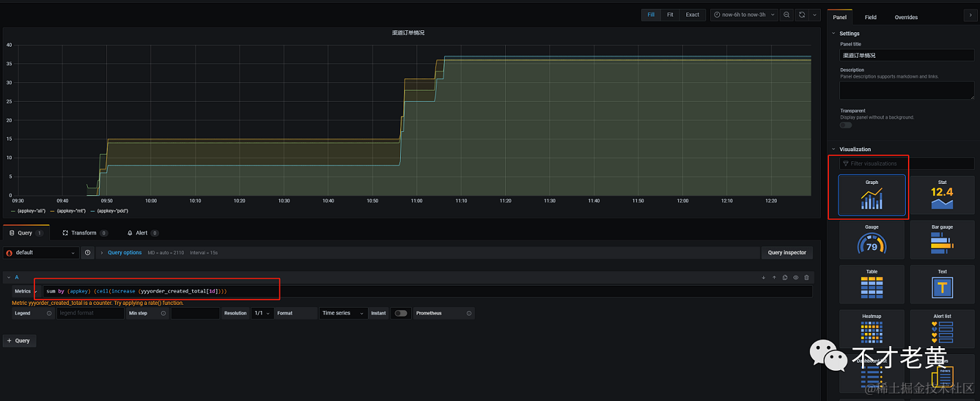Click the Query inspector button
Image resolution: width=980 pixels, height=401 pixels.
786,253
